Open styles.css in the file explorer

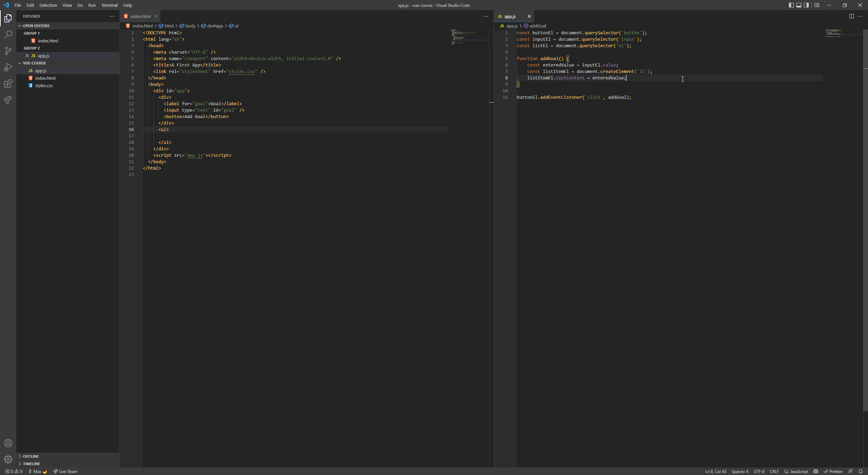click(44, 85)
